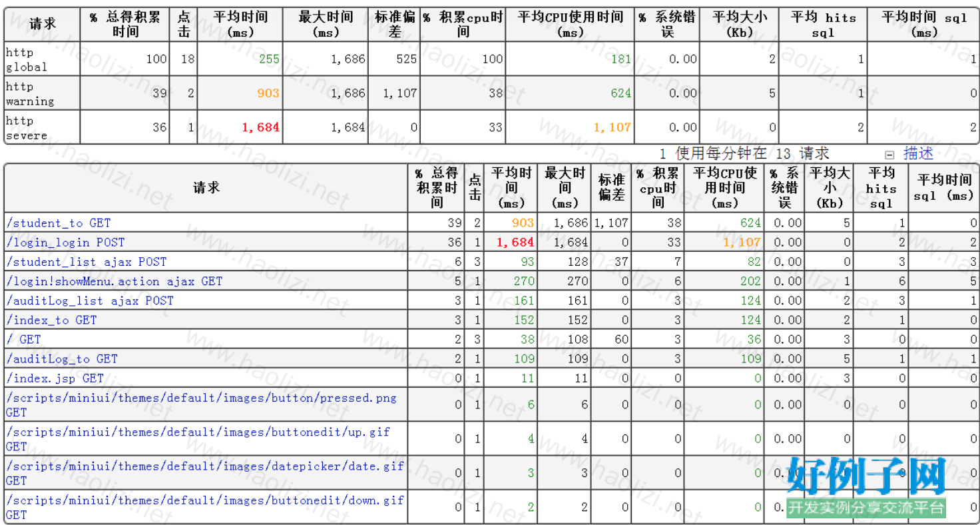
Task: Select the /auditLog_list ajax POST request
Action: click(90, 300)
